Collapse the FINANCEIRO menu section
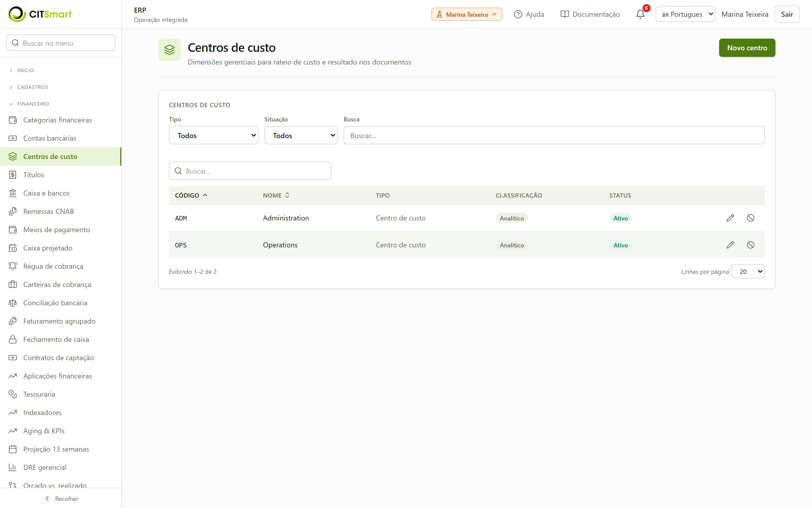Viewport: 812px width, 508px height. [x=29, y=104]
